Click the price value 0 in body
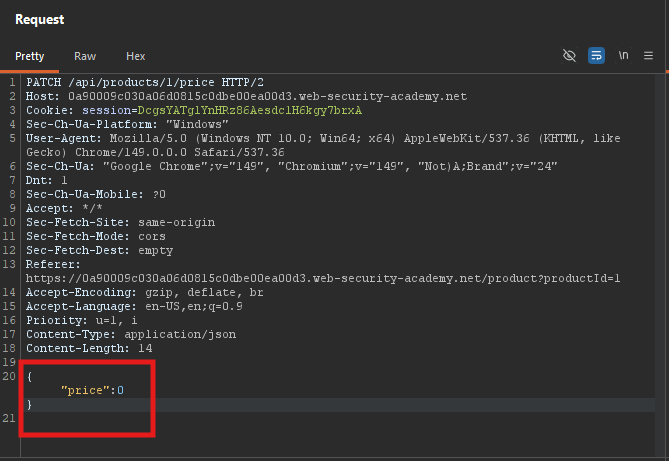 pos(120,390)
